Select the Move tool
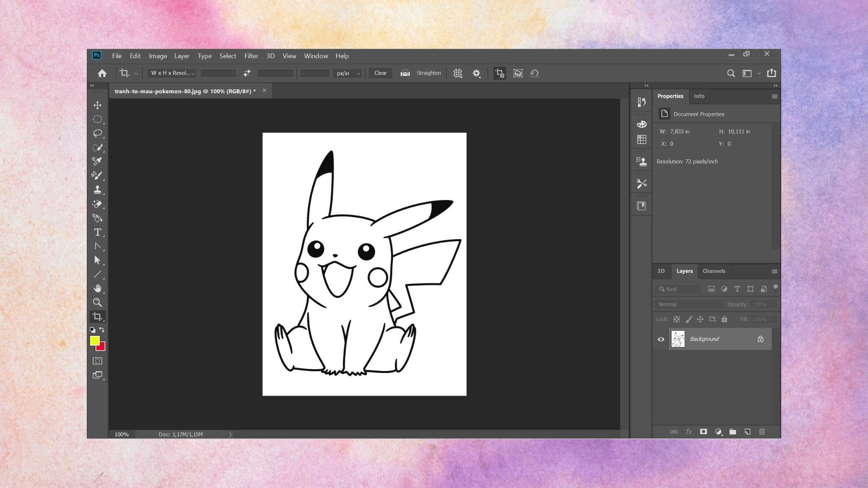 click(x=97, y=105)
